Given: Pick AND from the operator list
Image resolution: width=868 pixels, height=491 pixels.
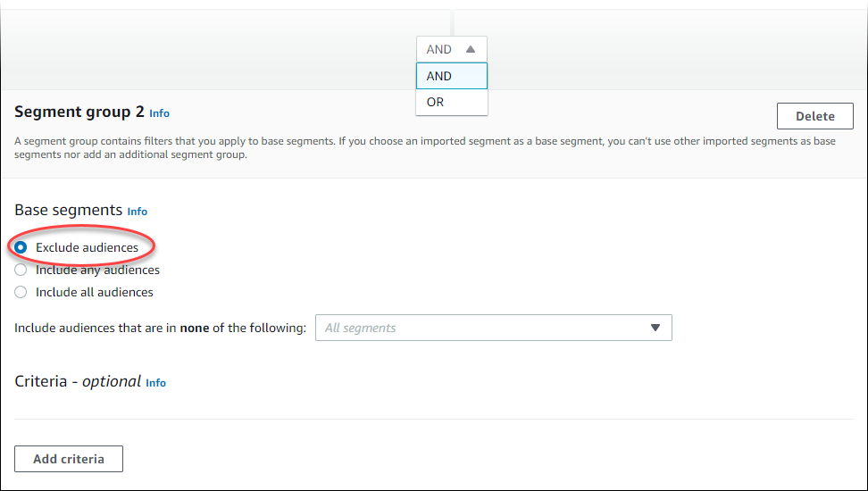Looking at the screenshot, I should (x=451, y=76).
